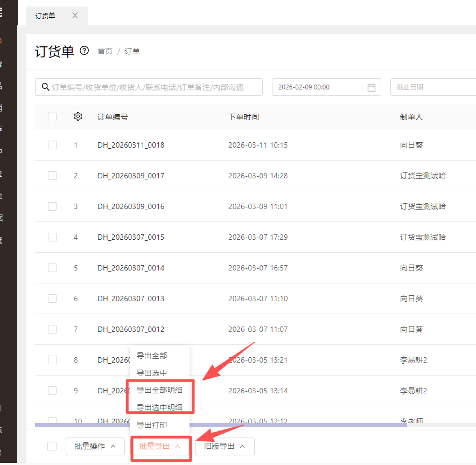Click 订货宝测试哈 in row 2
Image resolution: width=476 pixels, height=465 pixels.
[423, 176]
